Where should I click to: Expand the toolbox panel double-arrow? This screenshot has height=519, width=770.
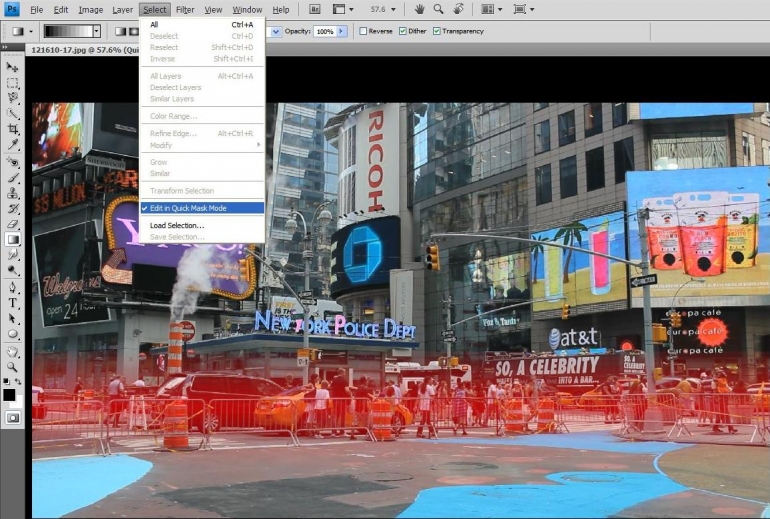pos(4,47)
